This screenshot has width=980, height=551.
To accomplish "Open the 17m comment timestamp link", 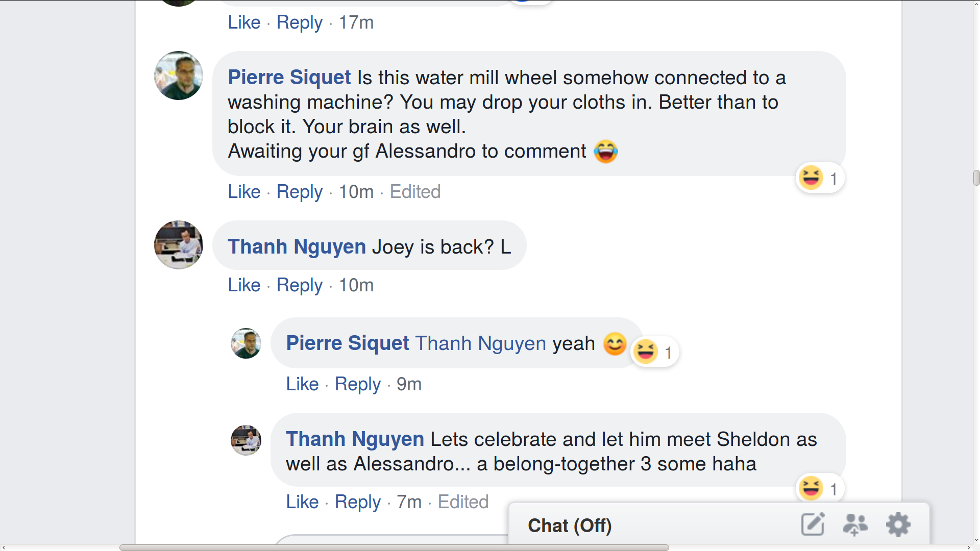I will (x=356, y=22).
